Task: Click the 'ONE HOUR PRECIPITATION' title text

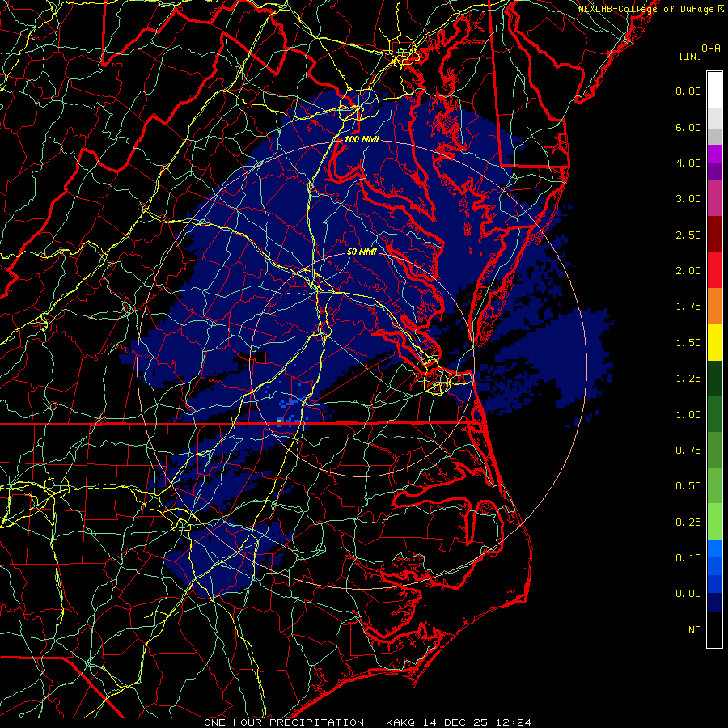Action: (x=284, y=722)
